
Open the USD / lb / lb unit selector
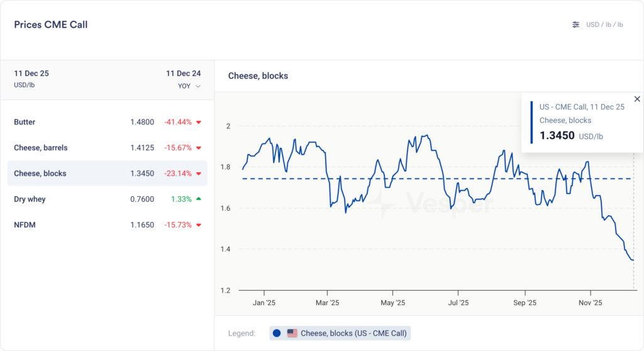click(604, 25)
